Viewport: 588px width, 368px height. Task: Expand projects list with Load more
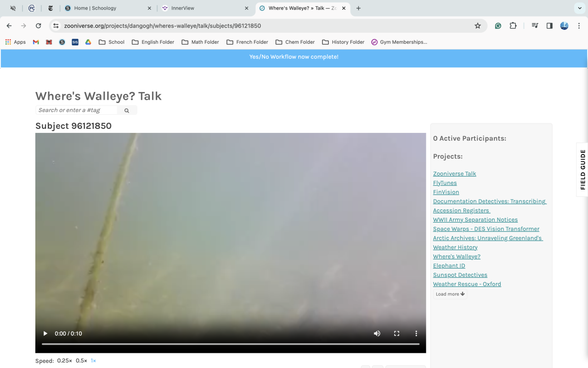point(450,294)
